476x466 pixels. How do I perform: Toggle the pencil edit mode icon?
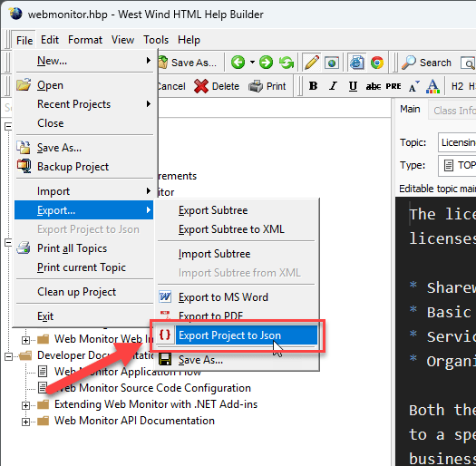click(x=312, y=63)
